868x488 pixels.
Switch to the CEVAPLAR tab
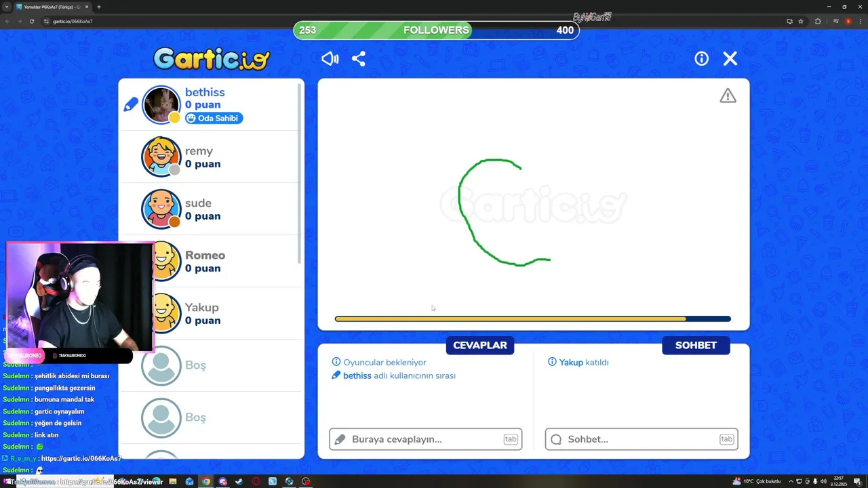coord(480,345)
